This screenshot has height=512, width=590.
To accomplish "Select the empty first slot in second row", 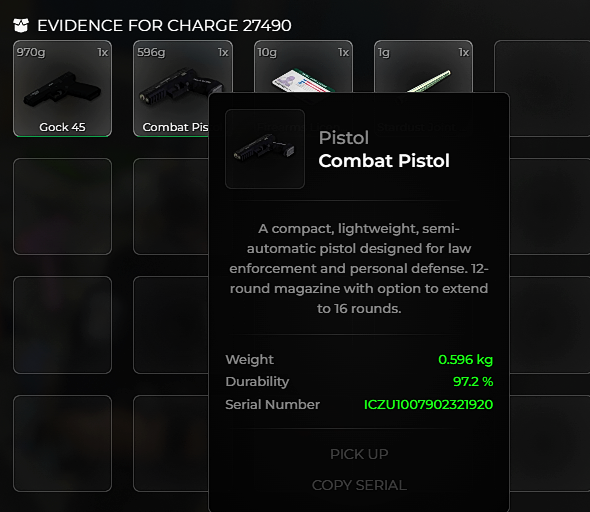I will coord(62,207).
